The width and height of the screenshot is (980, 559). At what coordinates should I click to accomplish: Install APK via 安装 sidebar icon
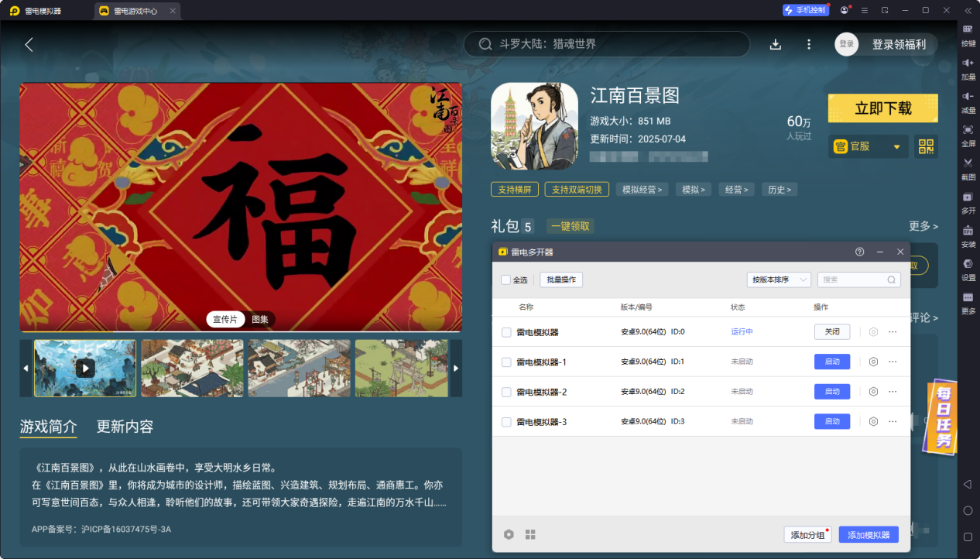click(x=968, y=235)
